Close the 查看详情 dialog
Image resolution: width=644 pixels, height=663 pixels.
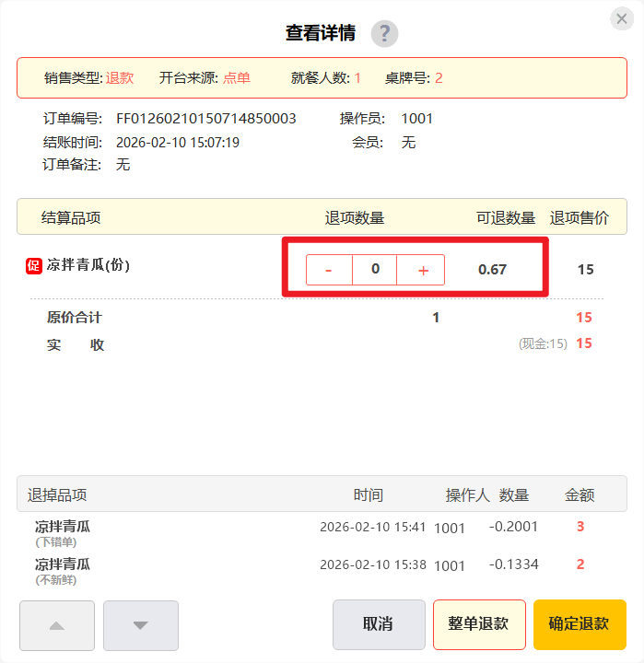pyautogui.click(x=622, y=19)
